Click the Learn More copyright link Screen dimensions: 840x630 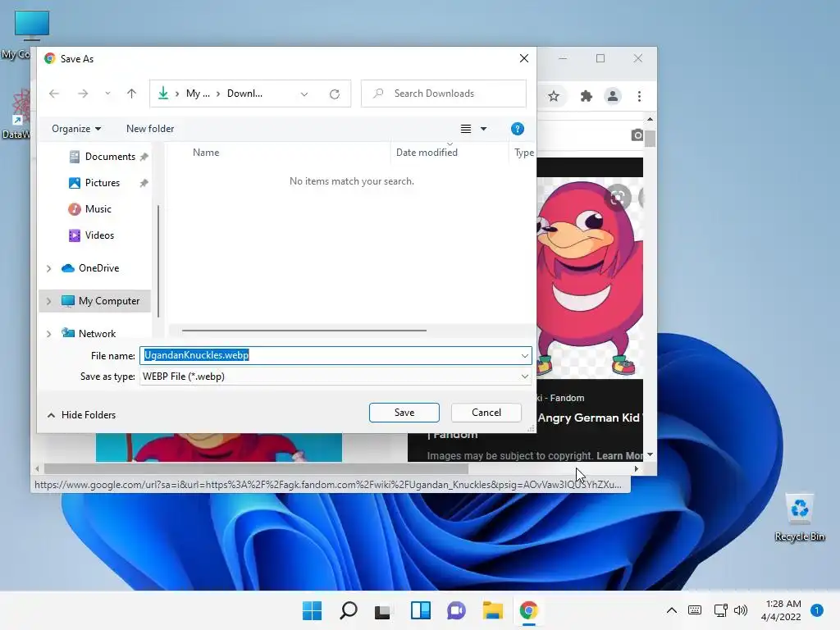[x=620, y=456]
